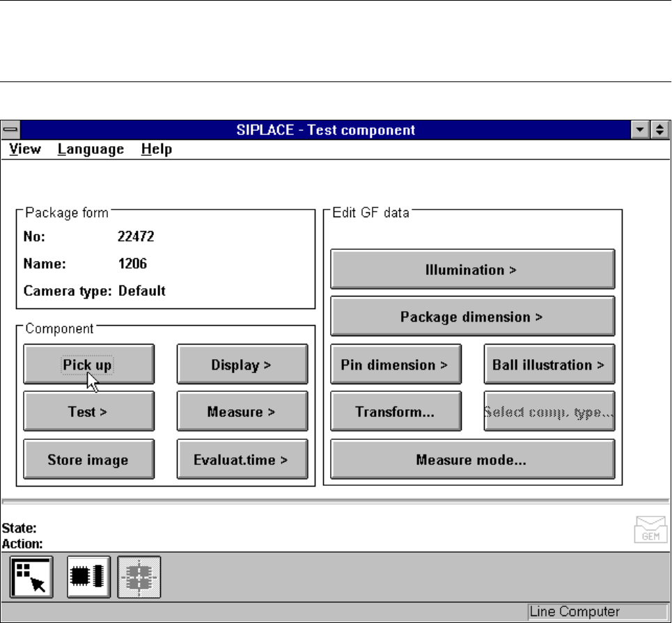Click the chip components toolbar icon
672x623 pixels.
[88, 577]
